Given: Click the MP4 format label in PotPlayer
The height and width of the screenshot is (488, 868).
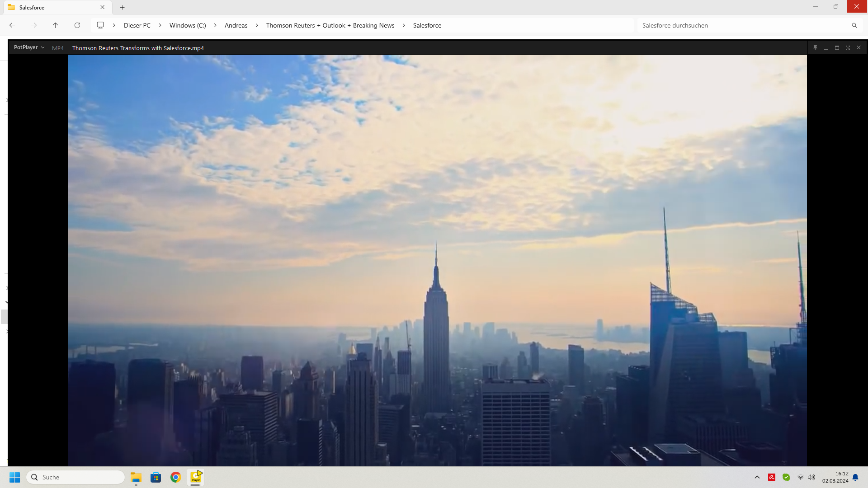Looking at the screenshot, I should (x=58, y=48).
